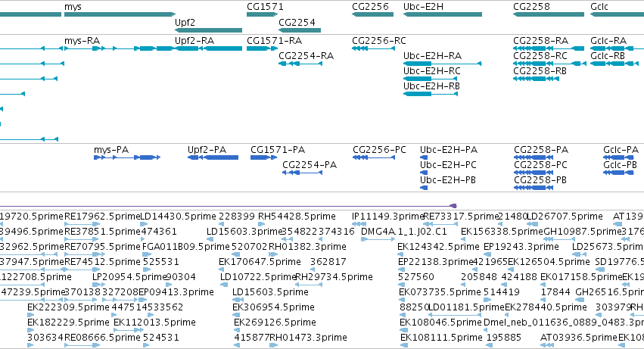Select EST IP11149.3prime
Viewport: 644px width, 349px height.
click(388, 217)
